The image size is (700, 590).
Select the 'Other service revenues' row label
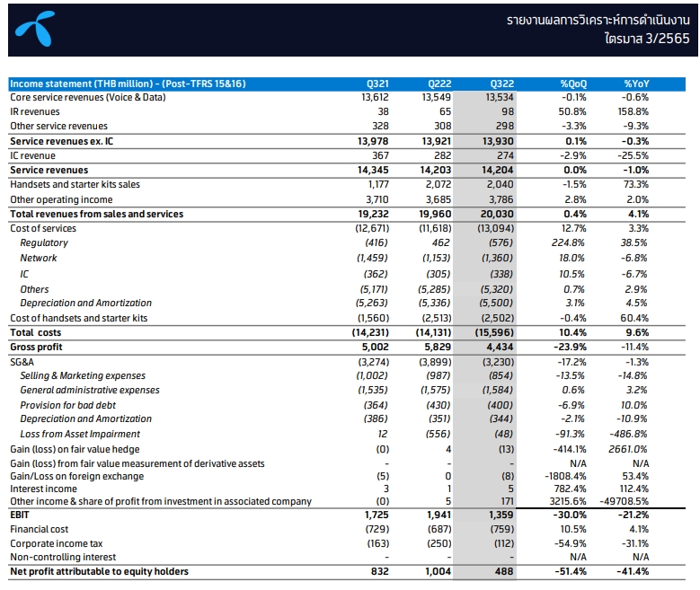click(x=59, y=126)
